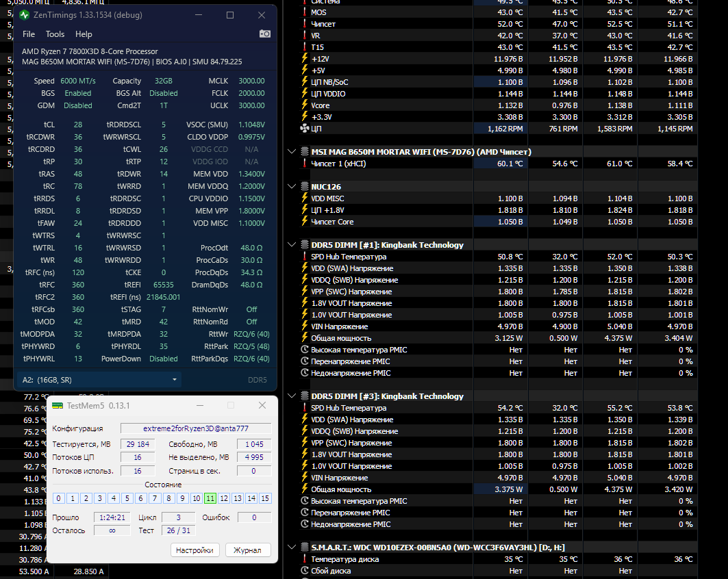Click the tCL timing value 28
Viewport: 728px width, 579px height.
coord(78,125)
